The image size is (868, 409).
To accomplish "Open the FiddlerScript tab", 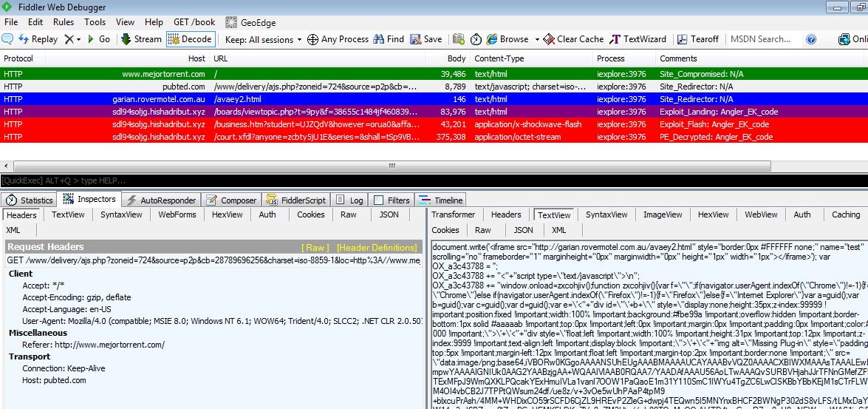I will pos(297,200).
